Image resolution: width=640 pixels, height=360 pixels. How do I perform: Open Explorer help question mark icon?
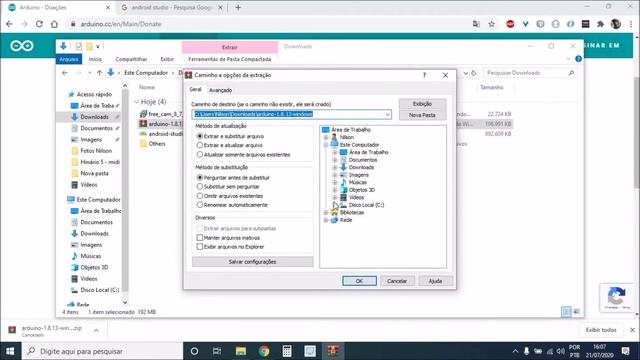click(578, 59)
